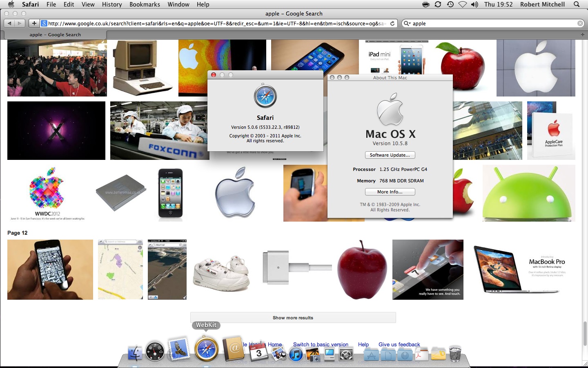Open the Bookmarks menu

pos(145,4)
